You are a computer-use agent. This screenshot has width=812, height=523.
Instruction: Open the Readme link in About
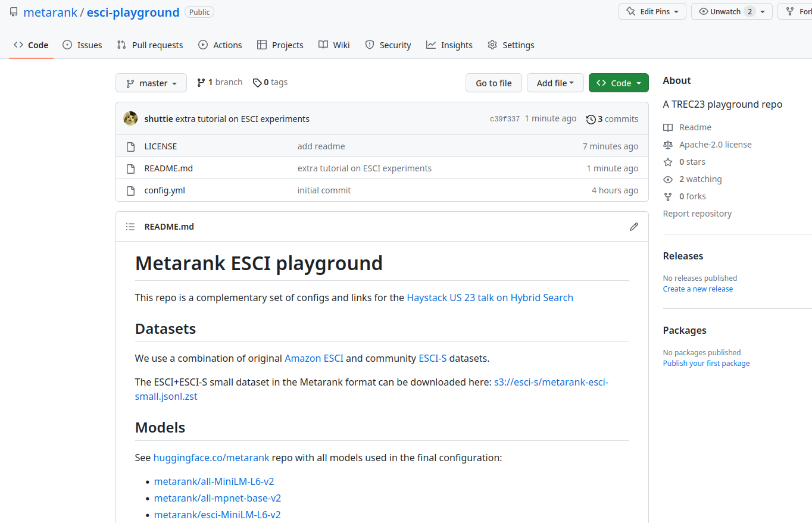click(695, 127)
